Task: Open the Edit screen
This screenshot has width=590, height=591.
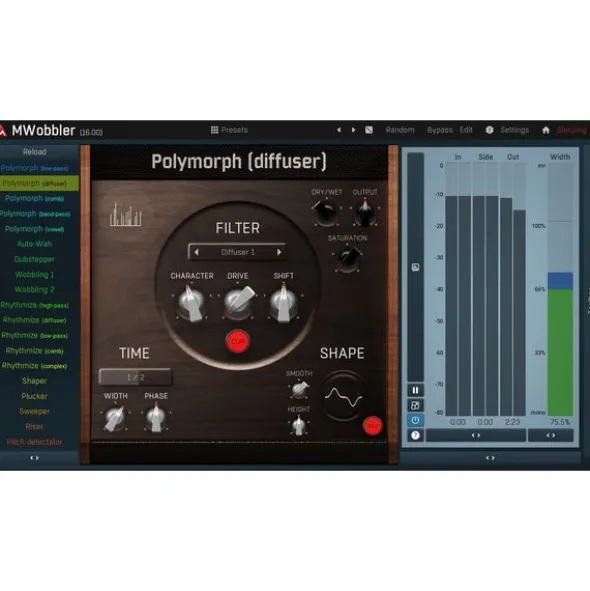Action: (466, 130)
